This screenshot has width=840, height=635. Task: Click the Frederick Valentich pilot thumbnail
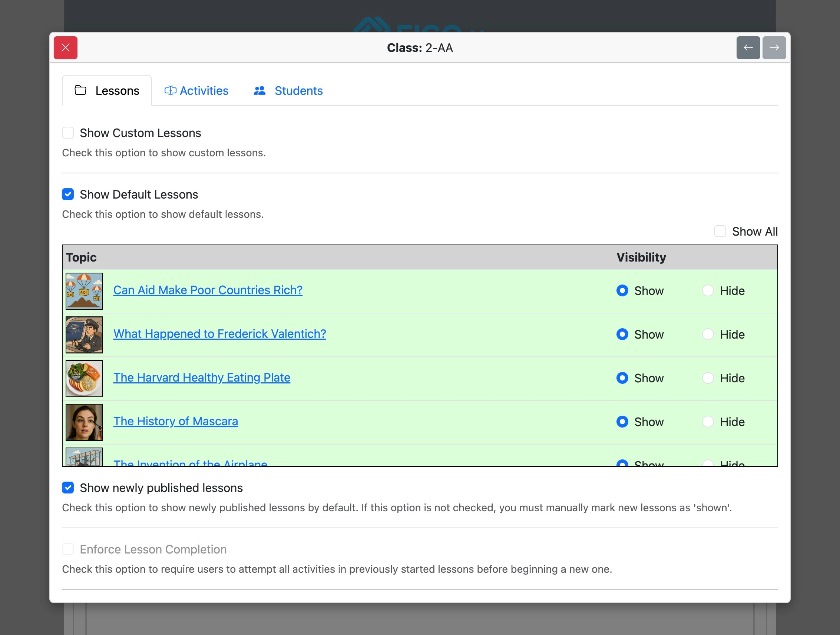coord(84,335)
